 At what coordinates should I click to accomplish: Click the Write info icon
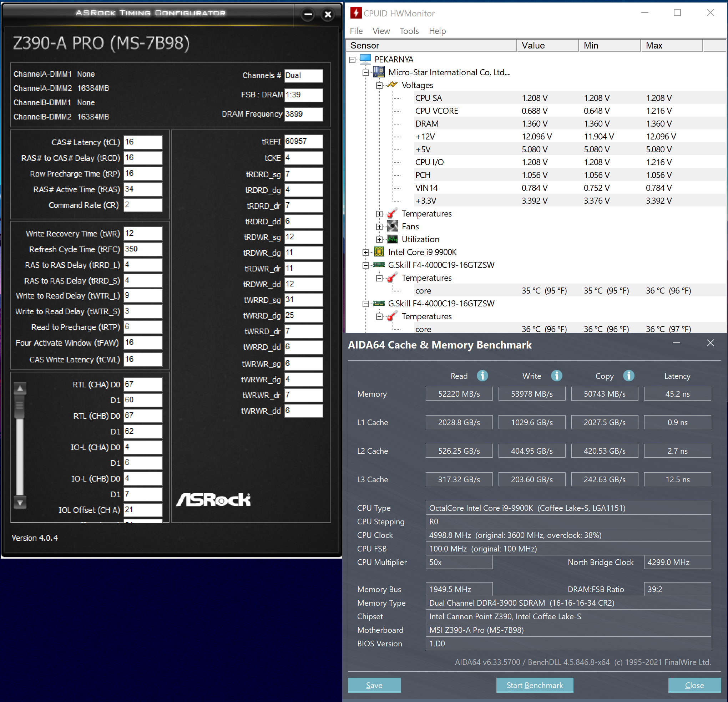[556, 376]
